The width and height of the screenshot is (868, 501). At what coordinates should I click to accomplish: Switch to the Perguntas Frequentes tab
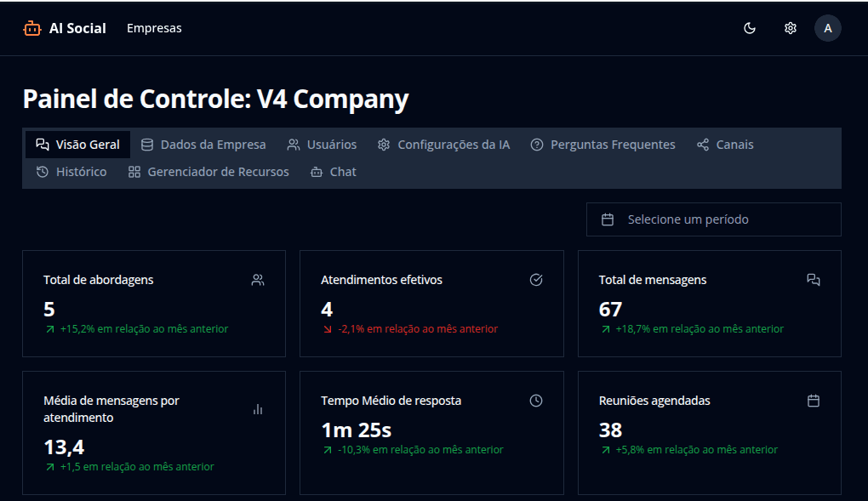(x=602, y=145)
